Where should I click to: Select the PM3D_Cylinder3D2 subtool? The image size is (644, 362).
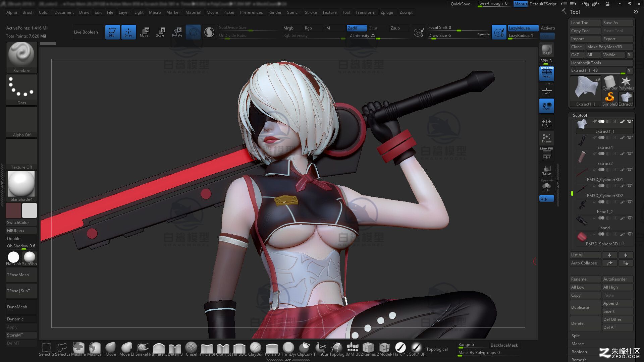click(604, 191)
